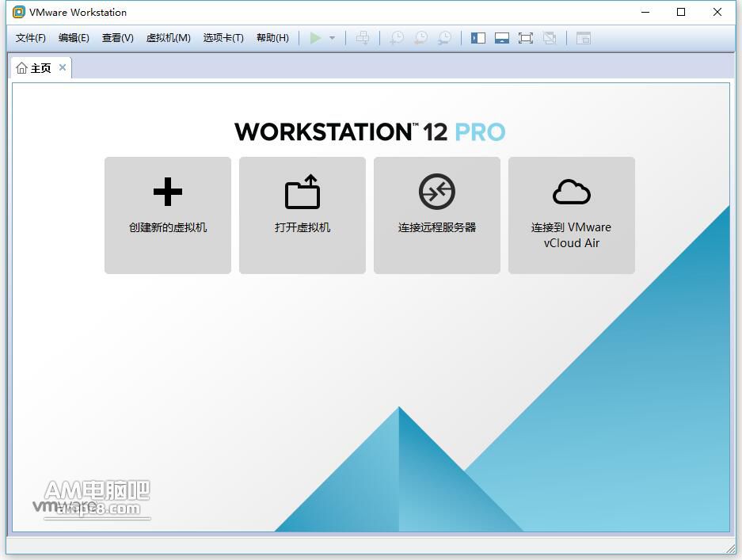Click the Unity mode toolbar icon

tap(550, 38)
